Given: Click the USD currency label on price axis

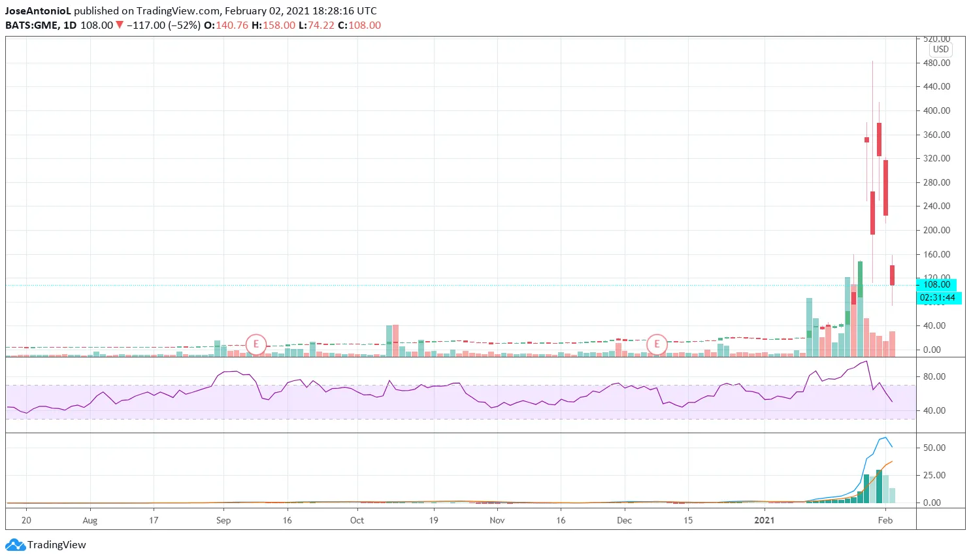Looking at the screenshot, I should tap(940, 49).
